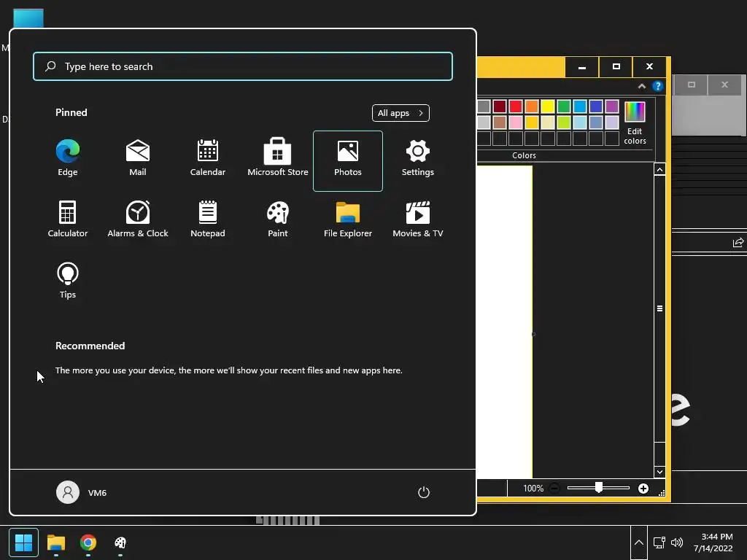The image size is (747, 560).
Task: Click the share icon in background window
Action: tap(738, 243)
